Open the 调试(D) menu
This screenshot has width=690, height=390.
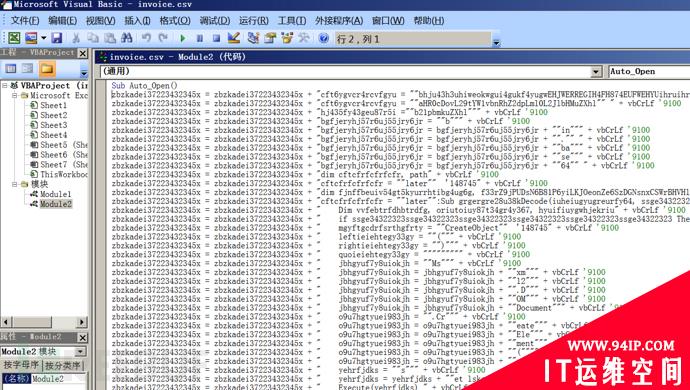214,21
